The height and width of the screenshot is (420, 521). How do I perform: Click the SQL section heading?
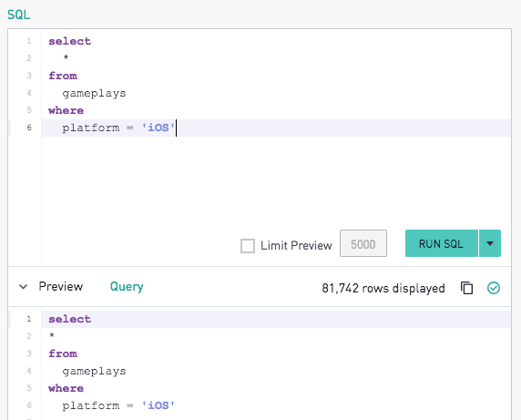click(19, 15)
